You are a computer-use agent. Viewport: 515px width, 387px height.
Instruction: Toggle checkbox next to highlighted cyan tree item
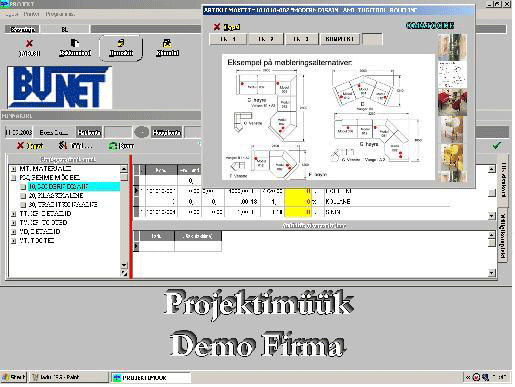23,187
